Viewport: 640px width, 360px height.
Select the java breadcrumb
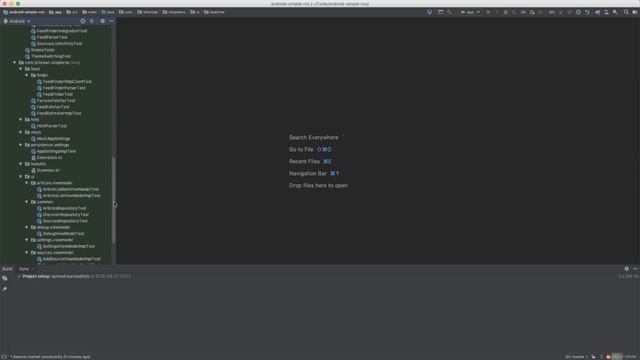point(108,12)
